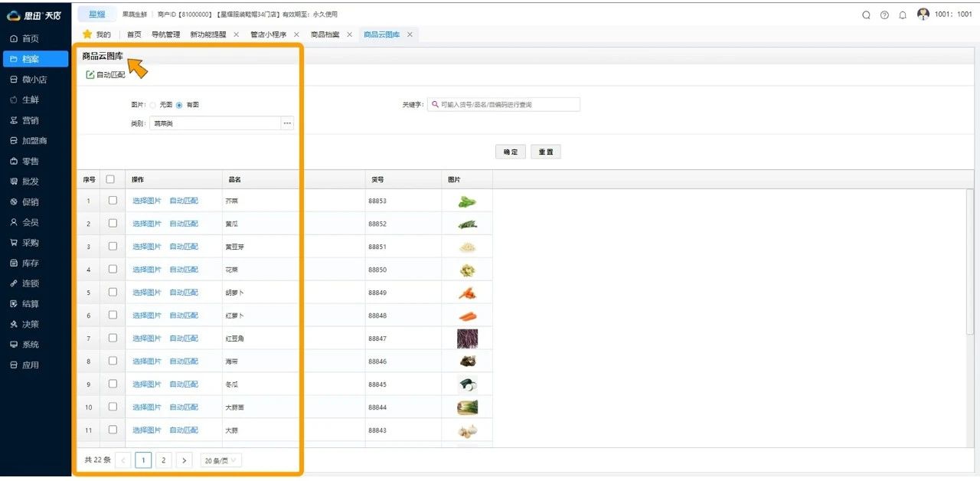Click the 确定 button to run query

coord(510,152)
